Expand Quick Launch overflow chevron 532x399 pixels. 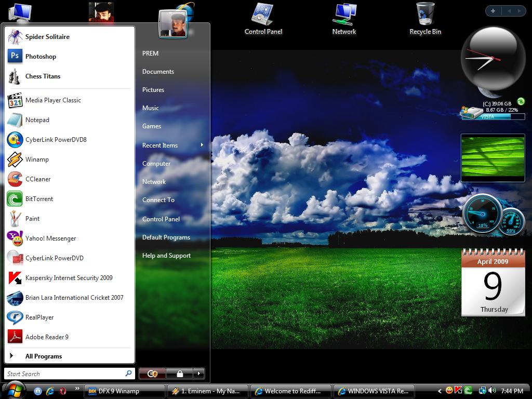pyautogui.click(x=77, y=389)
